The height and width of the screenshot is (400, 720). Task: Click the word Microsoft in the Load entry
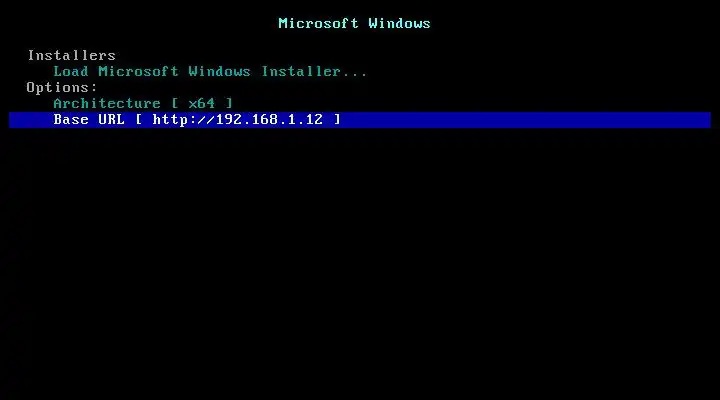coord(138,72)
